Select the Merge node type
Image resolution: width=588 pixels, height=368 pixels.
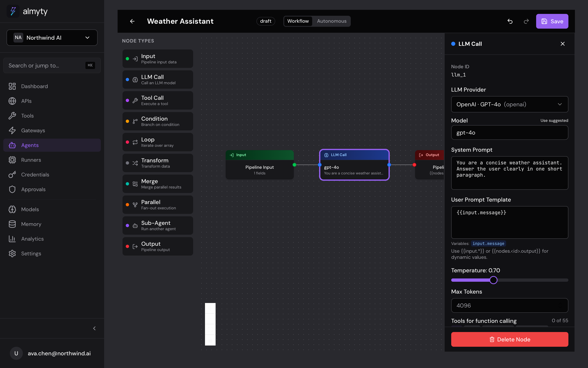158,184
